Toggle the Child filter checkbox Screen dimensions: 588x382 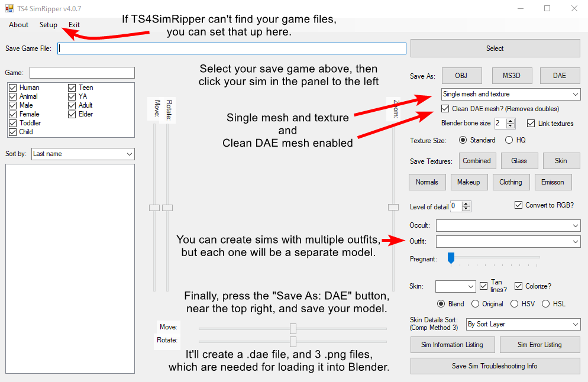(x=13, y=132)
